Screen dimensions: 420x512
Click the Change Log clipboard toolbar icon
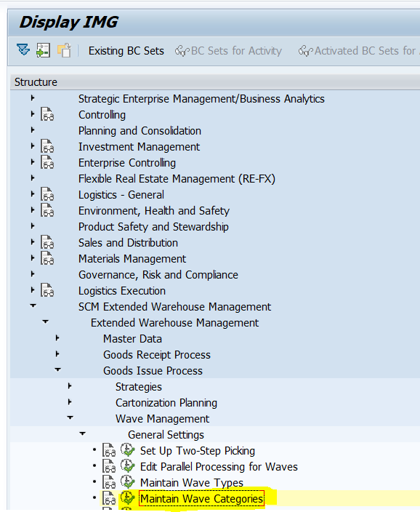coord(64,50)
